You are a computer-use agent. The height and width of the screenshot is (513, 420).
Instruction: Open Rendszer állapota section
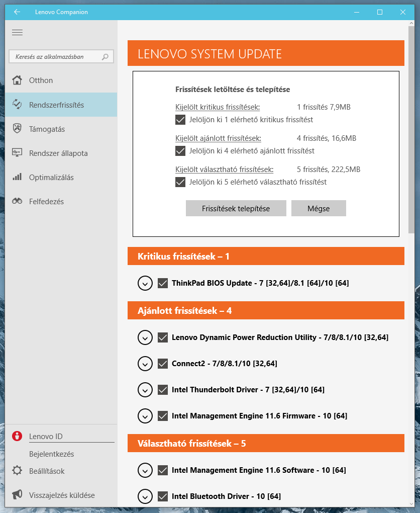pos(61,153)
